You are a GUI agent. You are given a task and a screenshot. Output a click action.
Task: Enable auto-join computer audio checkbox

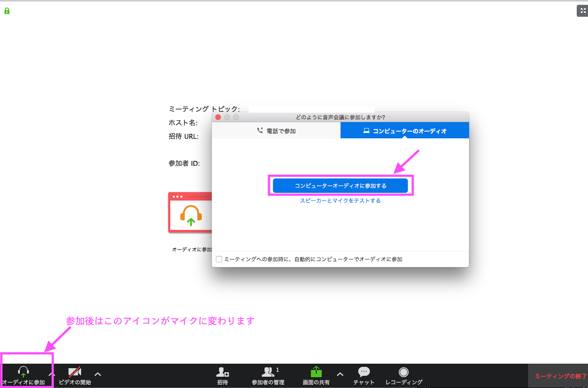(x=219, y=259)
